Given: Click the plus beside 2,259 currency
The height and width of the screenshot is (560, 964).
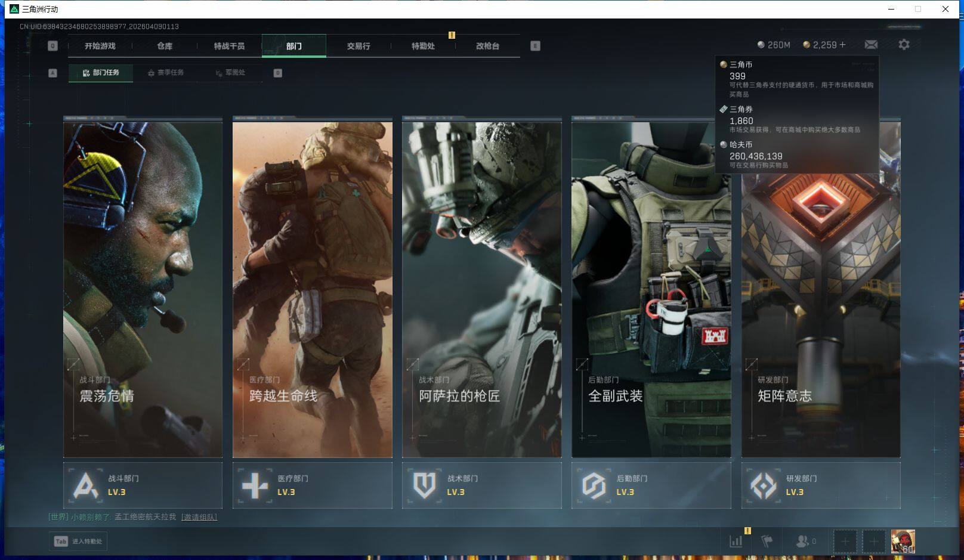Looking at the screenshot, I should coord(843,45).
